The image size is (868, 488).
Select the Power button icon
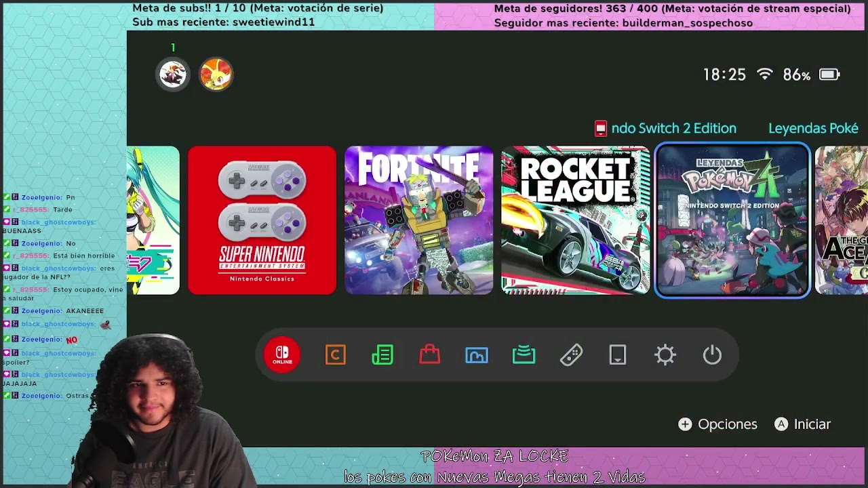click(x=712, y=354)
